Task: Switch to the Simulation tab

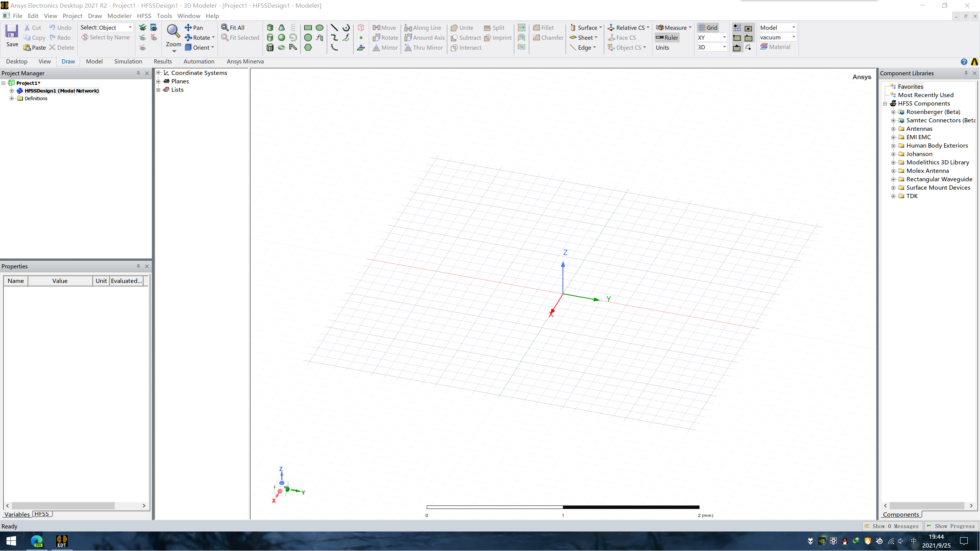Action: [128, 61]
